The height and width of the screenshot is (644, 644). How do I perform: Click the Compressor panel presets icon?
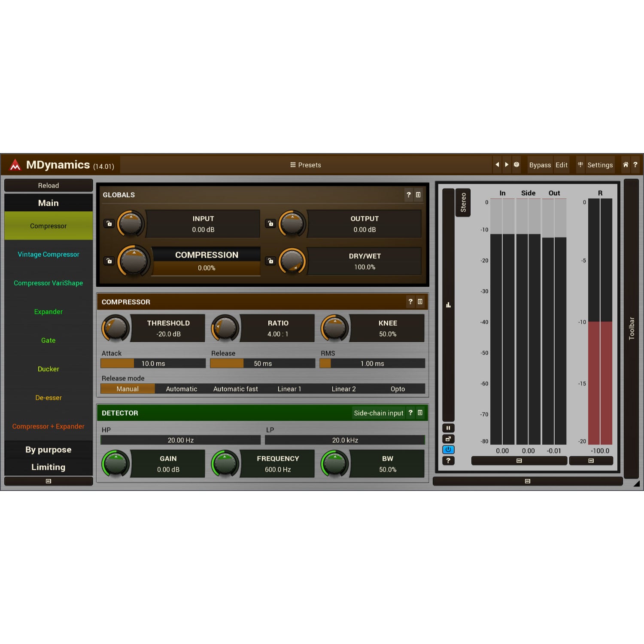tap(420, 302)
